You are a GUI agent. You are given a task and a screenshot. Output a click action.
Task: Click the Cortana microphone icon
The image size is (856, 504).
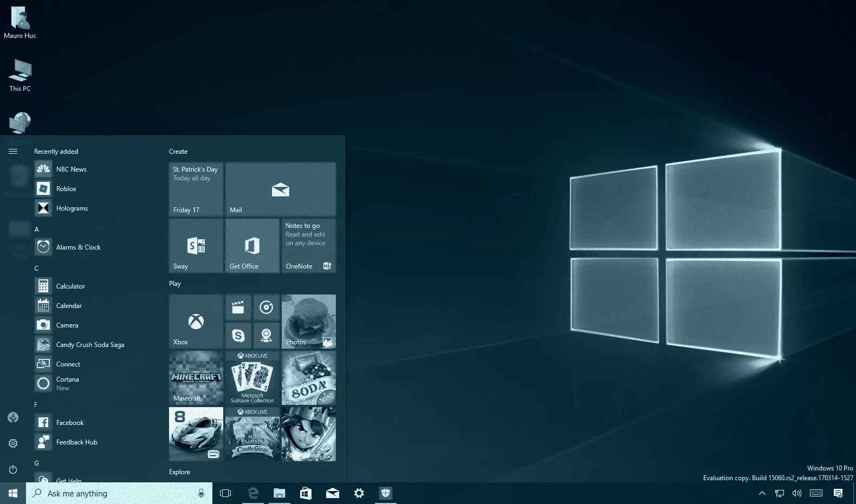[x=201, y=493]
